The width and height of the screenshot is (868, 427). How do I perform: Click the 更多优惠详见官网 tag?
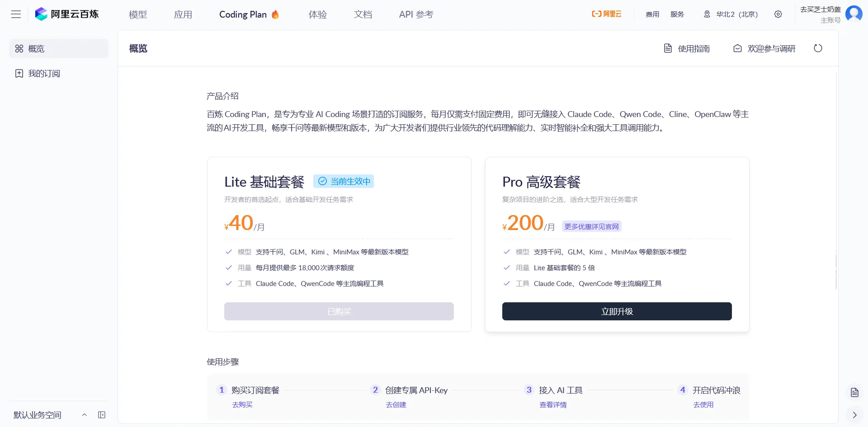tap(591, 226)
